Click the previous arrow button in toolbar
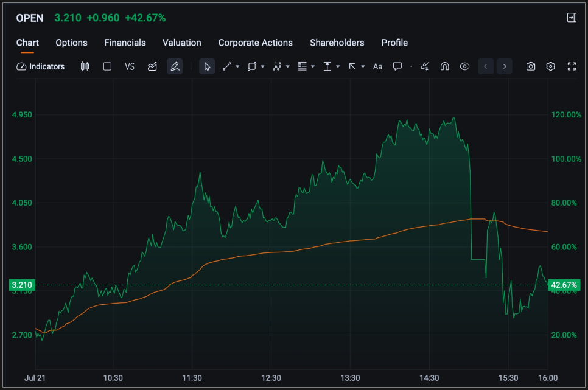 pos(486,66)
